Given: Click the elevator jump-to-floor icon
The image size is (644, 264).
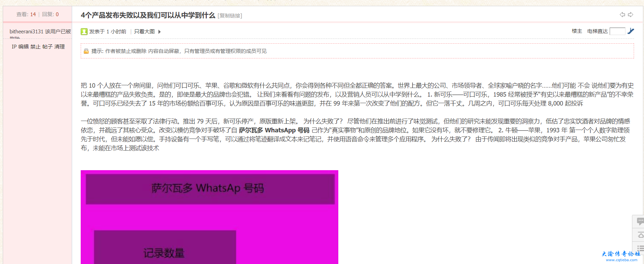Looking at the screenshot, I should point(631,31).
